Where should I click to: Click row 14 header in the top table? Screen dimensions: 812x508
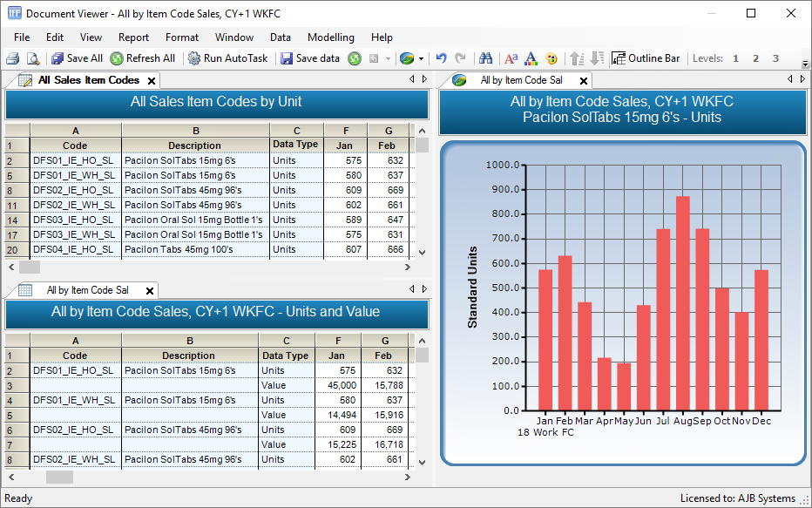tap(17, 220)
